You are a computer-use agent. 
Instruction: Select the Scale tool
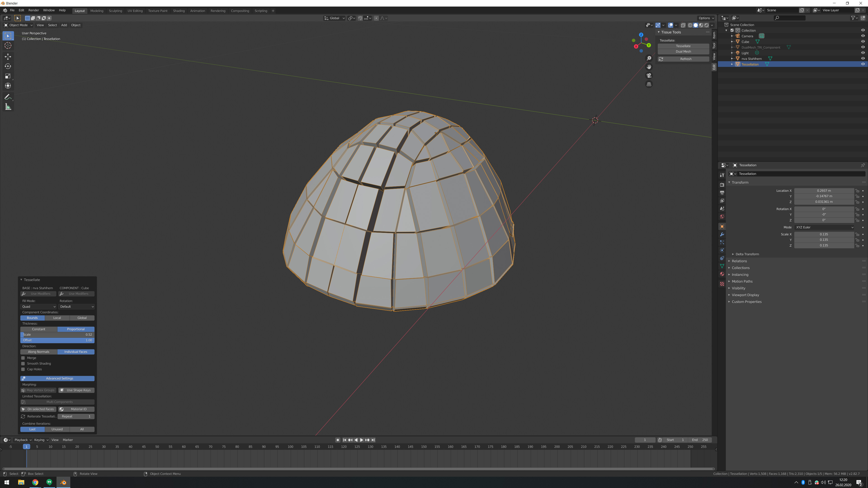coord(8,76)
